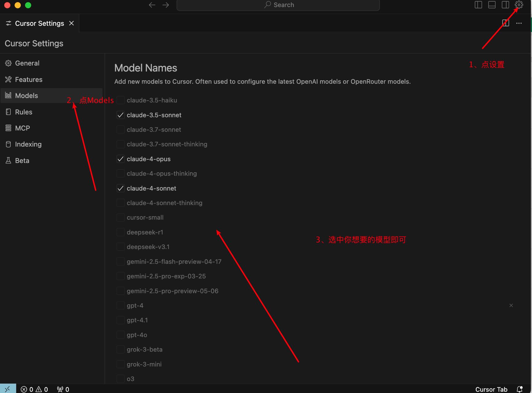Toggle the primary sidebar layout icon
Screen dimensions: 532x393
click(x=478, y=5)
